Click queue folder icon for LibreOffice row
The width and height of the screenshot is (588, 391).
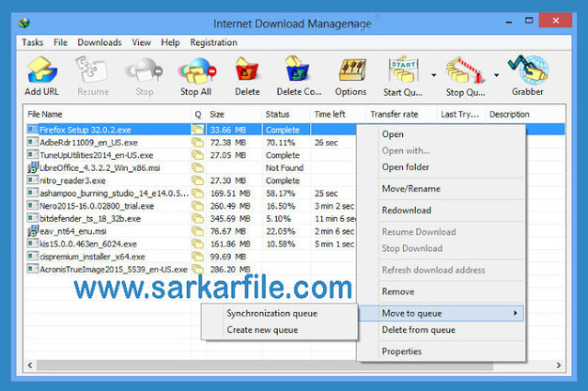pyautogui.click(x=197, y=167)
